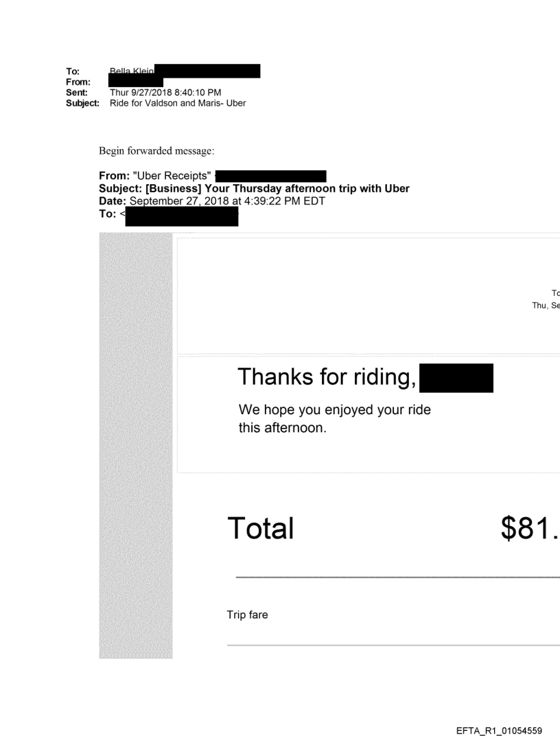Click the subject line mentioning Valdson and Maris
Image resolution: width=560 pixels, height=737 pixels.
pyautogui.click(x=178, y=103)
